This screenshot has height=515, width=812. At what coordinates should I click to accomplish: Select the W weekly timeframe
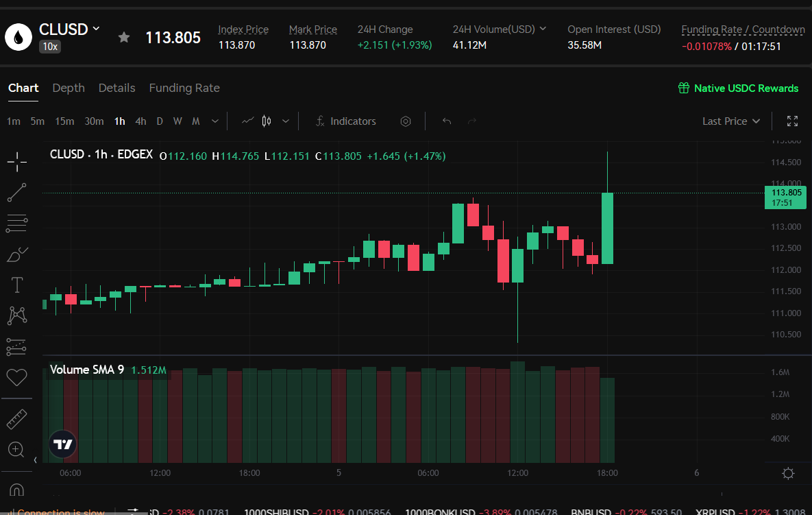click(177, 121)
